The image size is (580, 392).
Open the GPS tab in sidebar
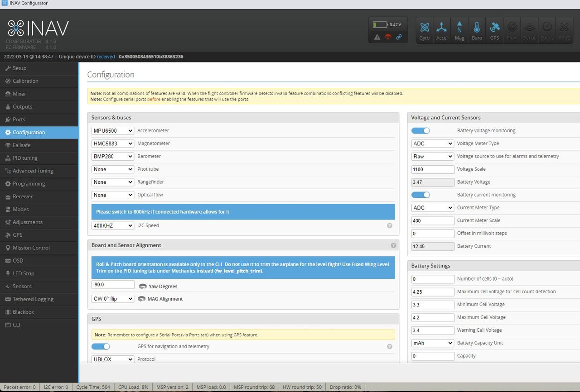39,235
